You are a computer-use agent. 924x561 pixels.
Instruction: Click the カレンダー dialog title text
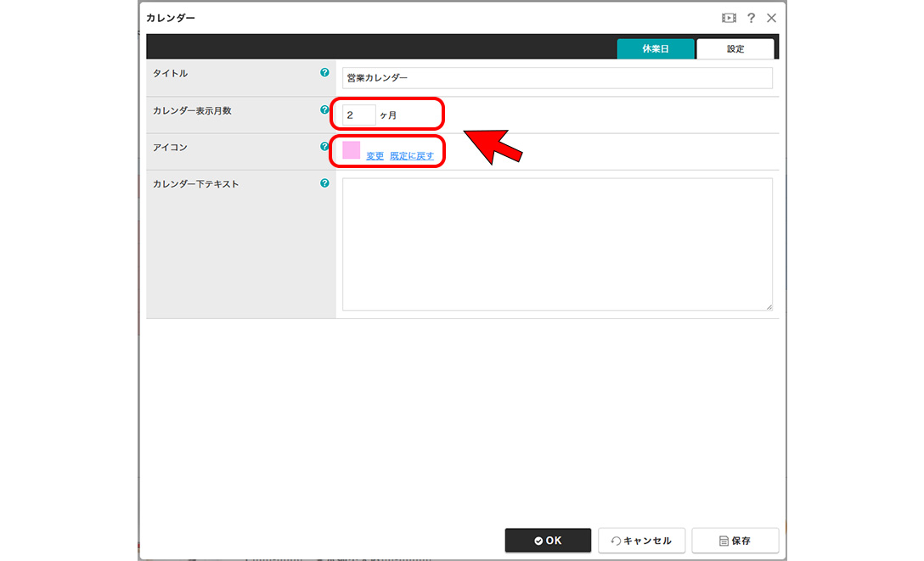tap(171, 18)
